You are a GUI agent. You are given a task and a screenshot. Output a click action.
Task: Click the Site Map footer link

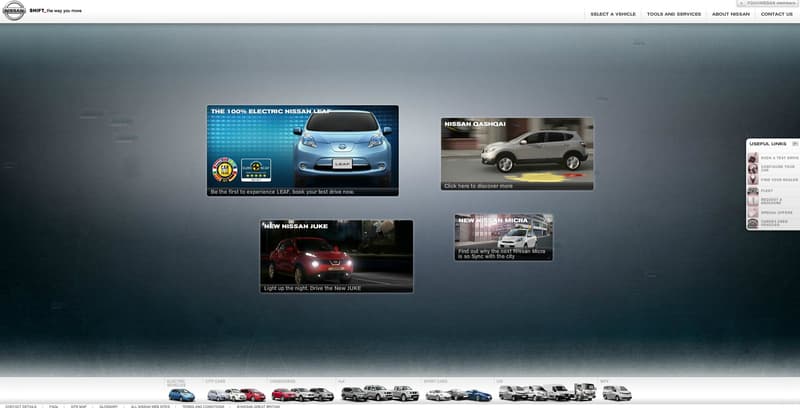(x=79, y=406)
